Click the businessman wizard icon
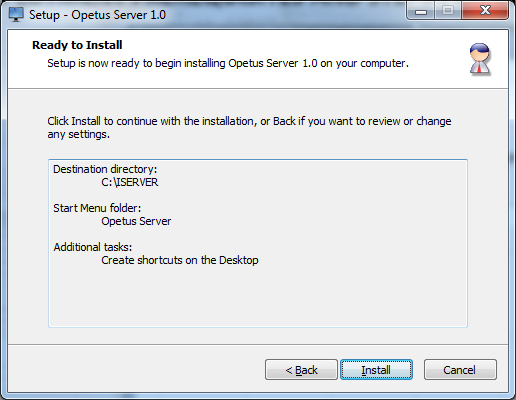 (x=480, y=59)
